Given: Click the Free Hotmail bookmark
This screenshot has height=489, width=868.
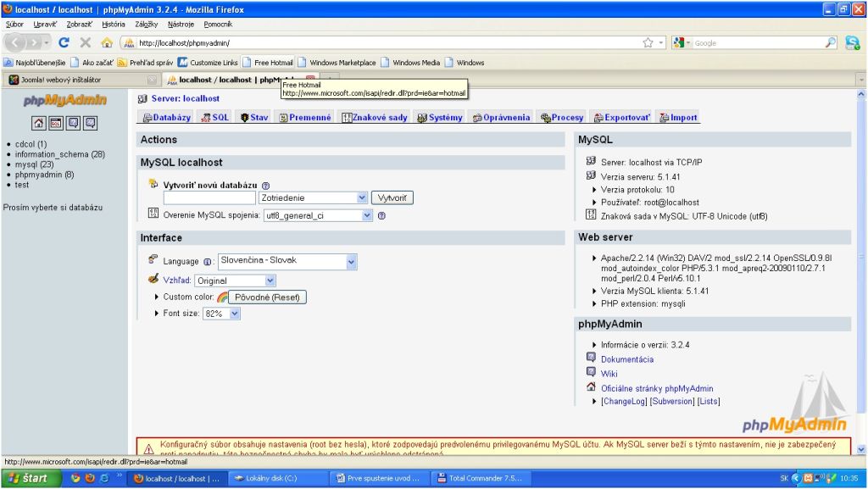Looking at the screenshot, I should [267, 63].
